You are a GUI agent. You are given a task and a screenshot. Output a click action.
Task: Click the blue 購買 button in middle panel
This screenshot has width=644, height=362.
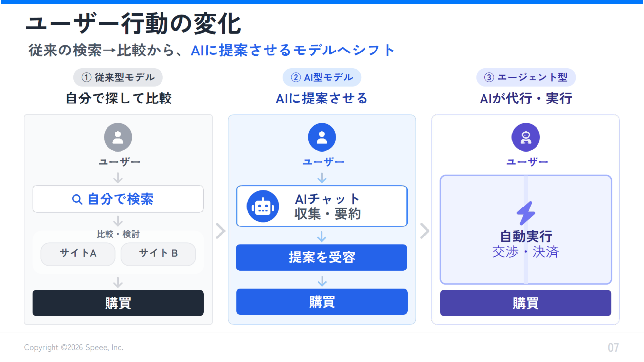322,302
